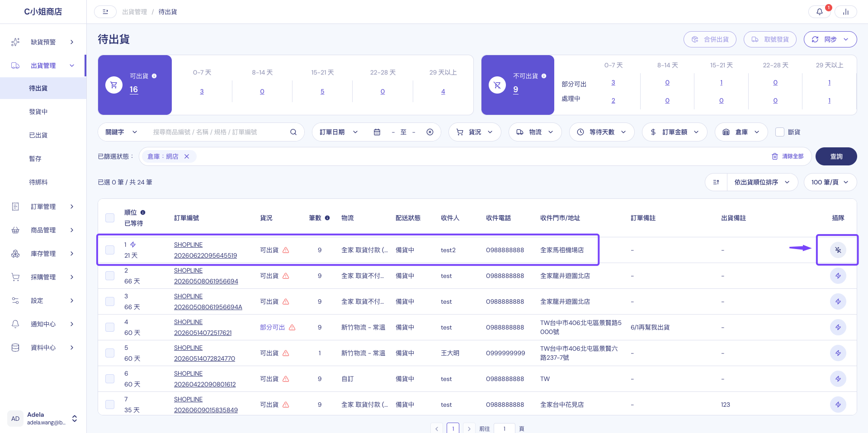This screenshot has width=868, height=433.
Task: Open order link 20260508061956694A
Action: tap(208, 307)
